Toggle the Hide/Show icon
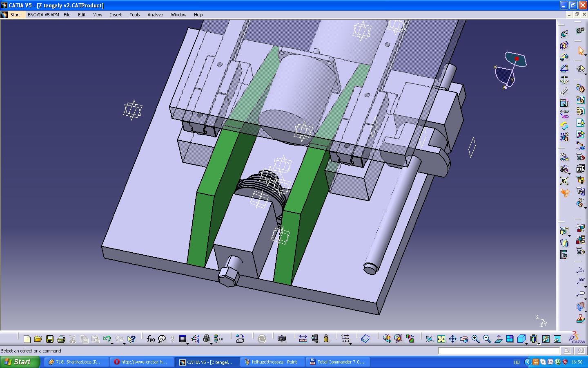Viewport: 588px width, 368px height. click(x=546, y=339)
